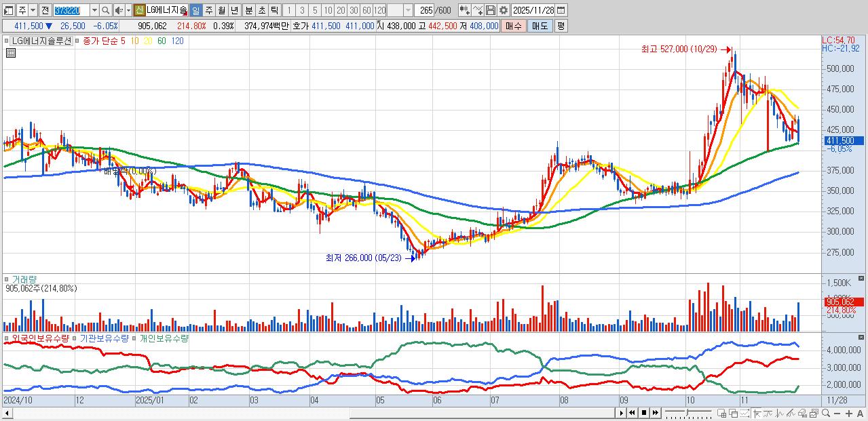The width and height of the screenshot is (868, 421).
Task: Open the disabled interval combo box dropdown
Action: click(x=408, y=10)
